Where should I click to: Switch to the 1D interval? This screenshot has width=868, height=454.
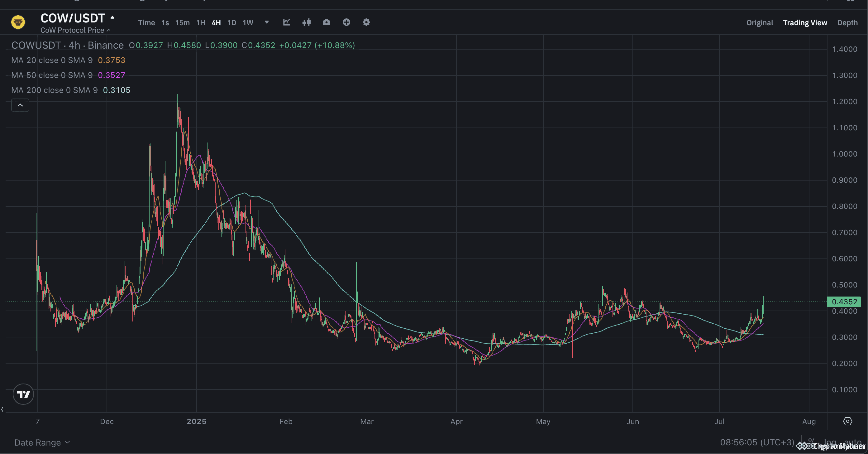[x=232, y=22]
